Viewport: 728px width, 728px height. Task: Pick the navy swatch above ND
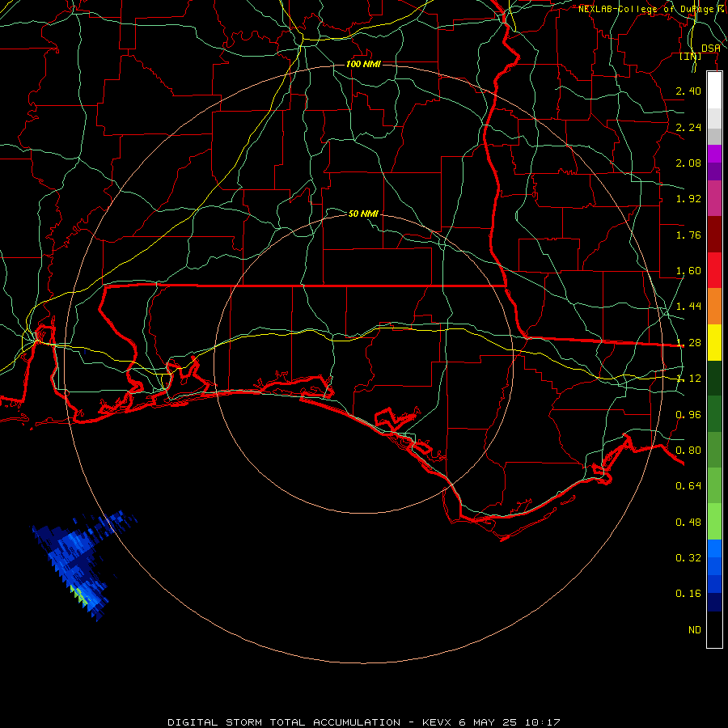tap(714, 602)
